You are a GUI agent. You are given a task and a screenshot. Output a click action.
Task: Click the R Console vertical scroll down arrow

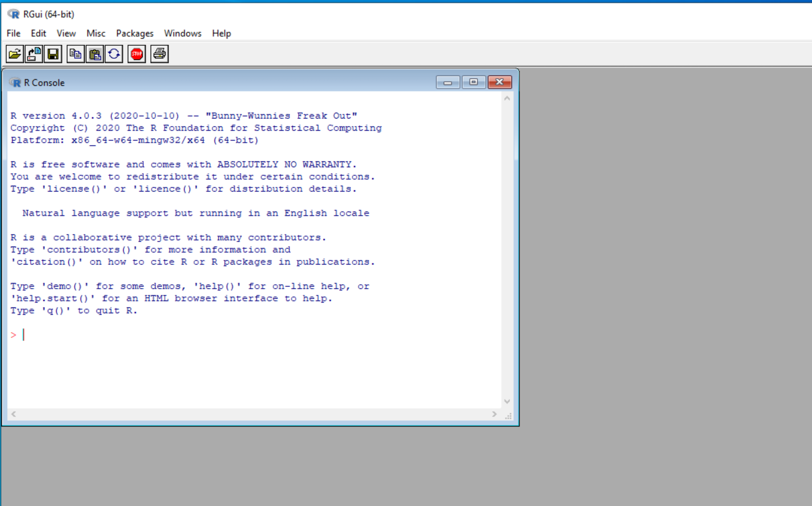point(507,402)
